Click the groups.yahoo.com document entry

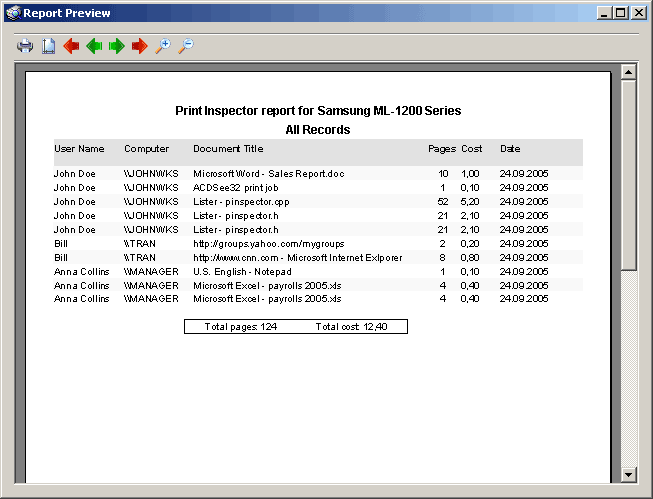269,244
